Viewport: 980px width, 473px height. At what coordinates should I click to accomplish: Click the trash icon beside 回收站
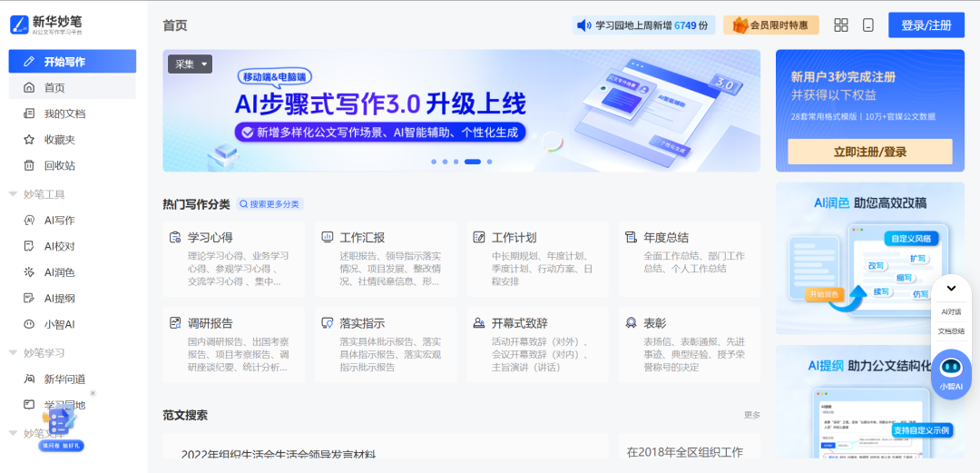tap(29, 166)
